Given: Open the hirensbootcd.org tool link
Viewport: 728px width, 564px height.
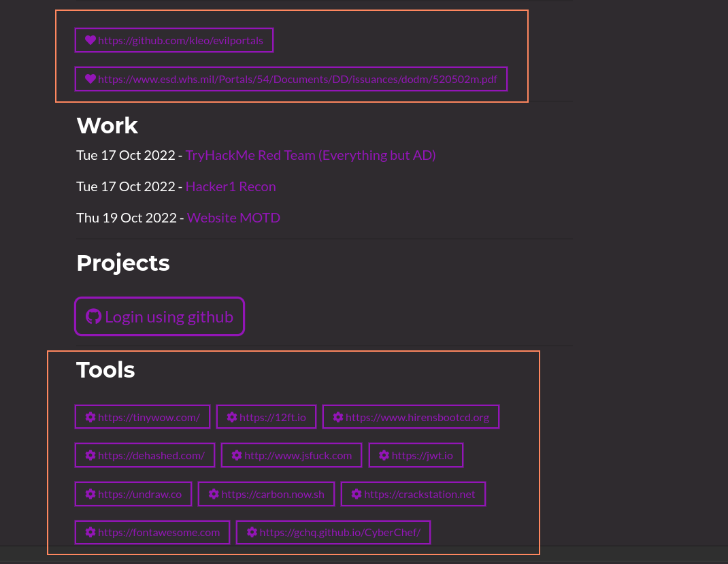Looking at the screenshot, I should pyautogui.click(x=417, y=417).
